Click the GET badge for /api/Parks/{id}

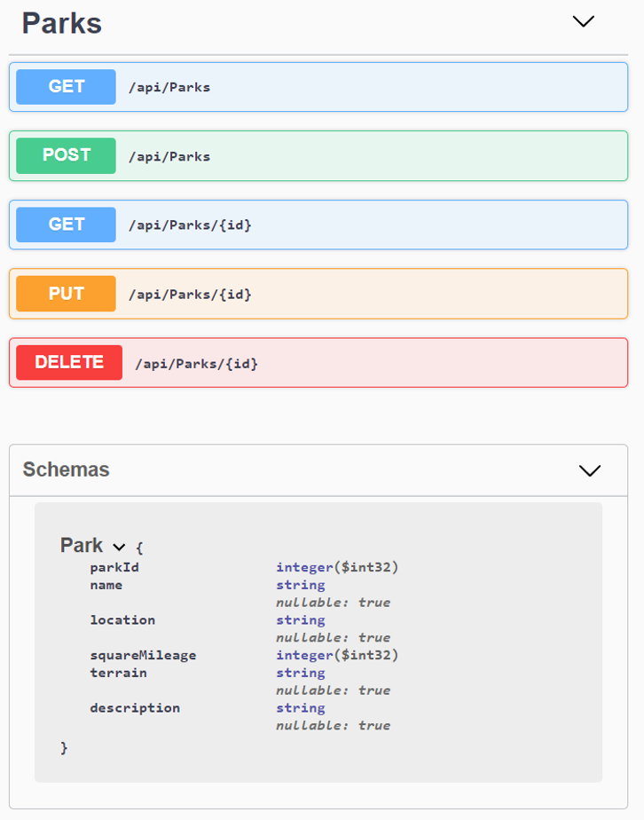click(x=67, y=225)
